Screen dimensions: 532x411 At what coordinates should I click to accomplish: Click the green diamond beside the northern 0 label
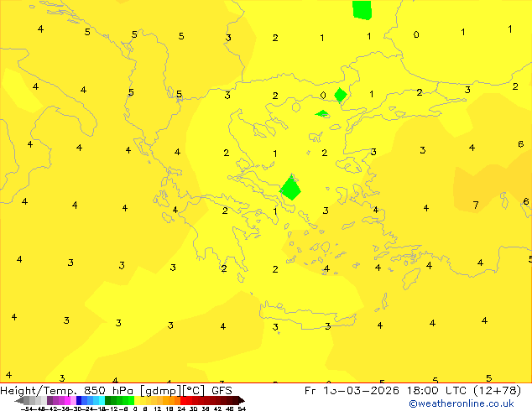340,95
